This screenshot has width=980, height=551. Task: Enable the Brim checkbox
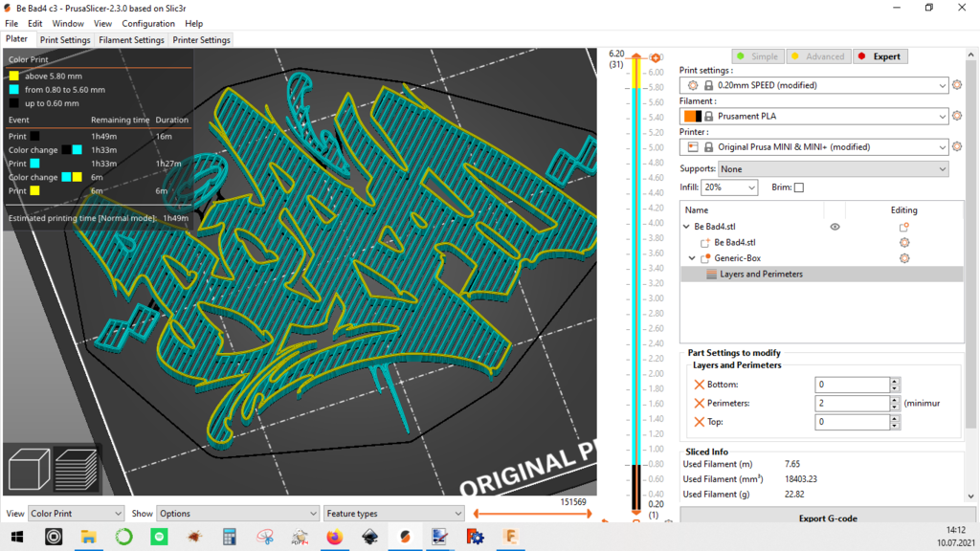[799, 187]
